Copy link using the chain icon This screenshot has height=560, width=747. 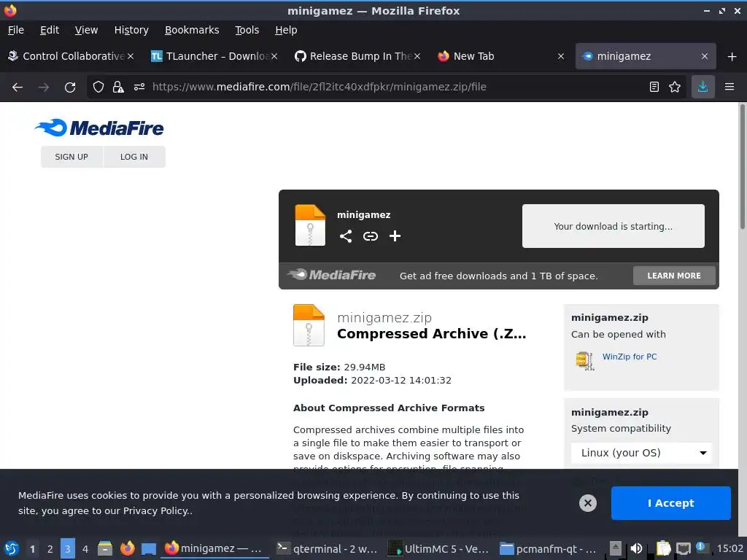(370, 236)
